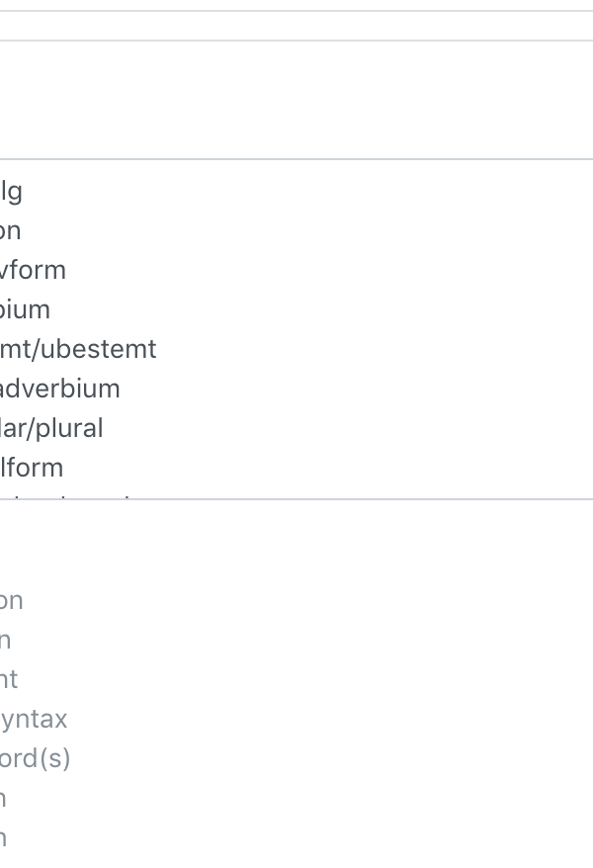This screenshot has height=868, width=593.
Task: Select the grayed "on" item in lower list
Action: pos(12,601)
